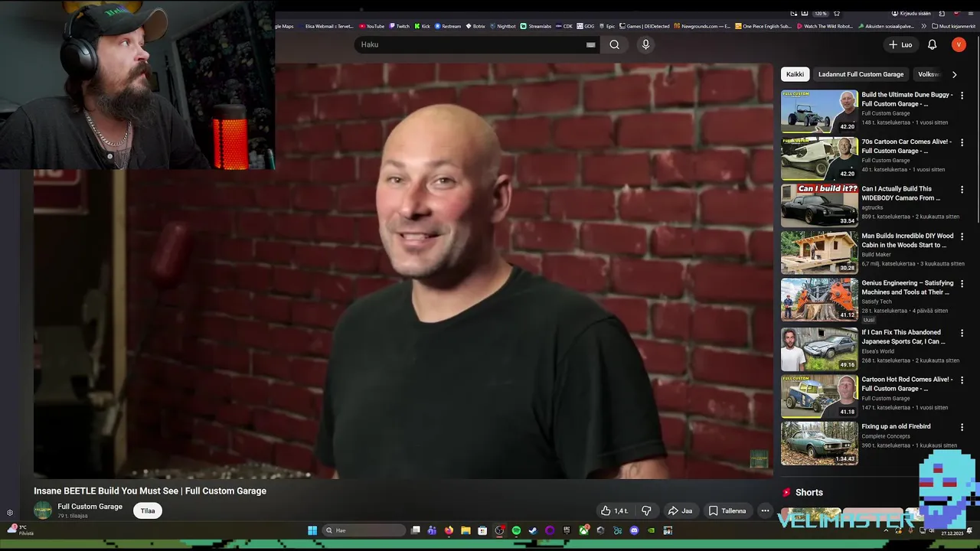Open Muut kirjanmerkit bookmarks folder
The height and width of the screenshot is (551, 980).
point(954,26)
